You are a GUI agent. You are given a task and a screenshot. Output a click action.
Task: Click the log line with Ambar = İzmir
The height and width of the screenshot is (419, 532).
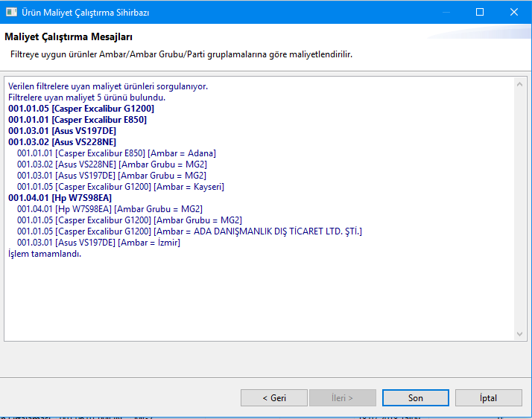tap(98, 243)
